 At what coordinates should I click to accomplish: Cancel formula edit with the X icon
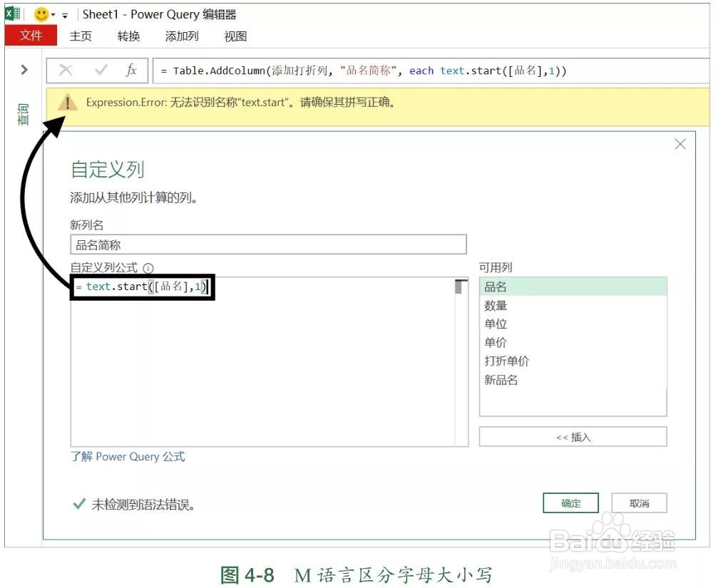(x=66, y=71)
